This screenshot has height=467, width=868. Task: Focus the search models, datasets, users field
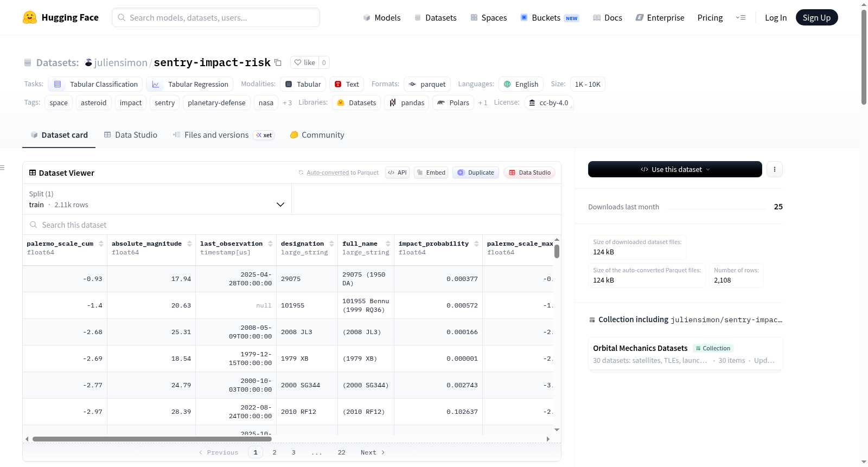[216, 17]
